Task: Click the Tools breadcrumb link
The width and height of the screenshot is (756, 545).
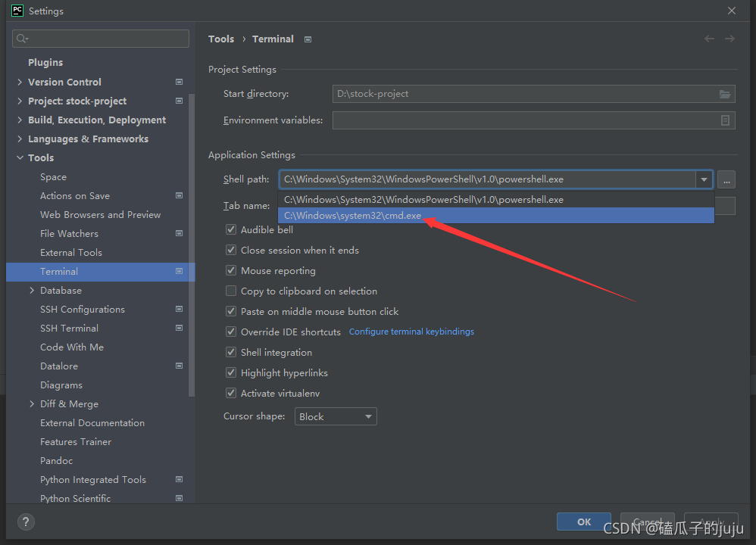Action: click(221, 39)
